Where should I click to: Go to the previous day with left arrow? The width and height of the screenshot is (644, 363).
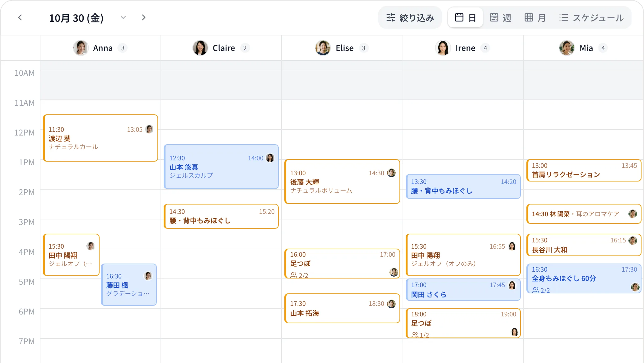[20, 18]
